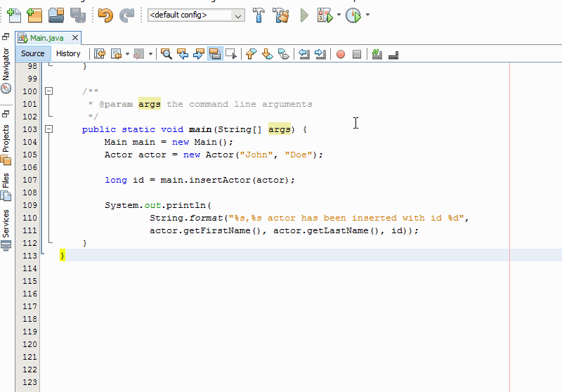
Task: Run project with green play icon
Action: [x=304, y=15]
